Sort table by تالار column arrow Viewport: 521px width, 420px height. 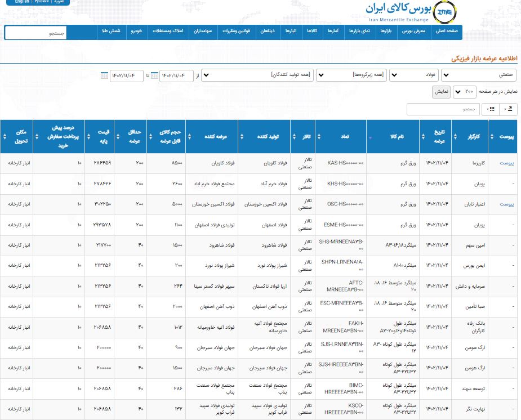click(294, 136)
